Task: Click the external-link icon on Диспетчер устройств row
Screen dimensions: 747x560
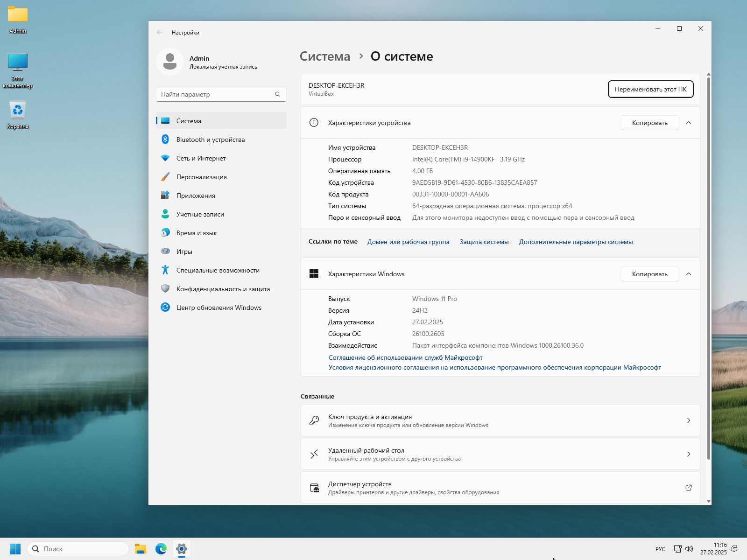Action: 689,488
